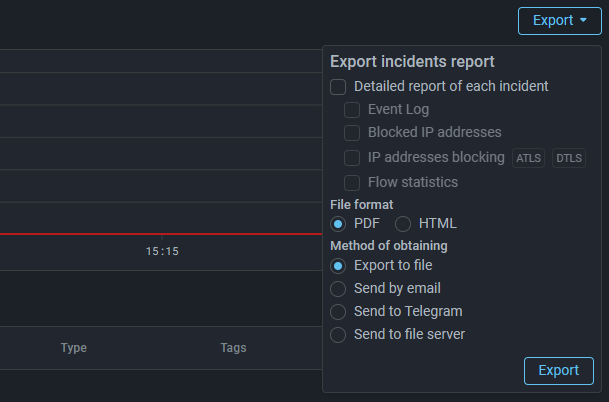The height and width of the screenshot is (402, 609).
Task: Tick the Blocked IP addresses checkbox
Action: (352, 133)
